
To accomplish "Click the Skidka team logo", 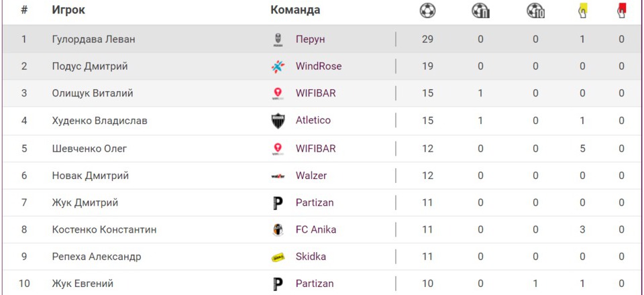I will tap(278, 257).
